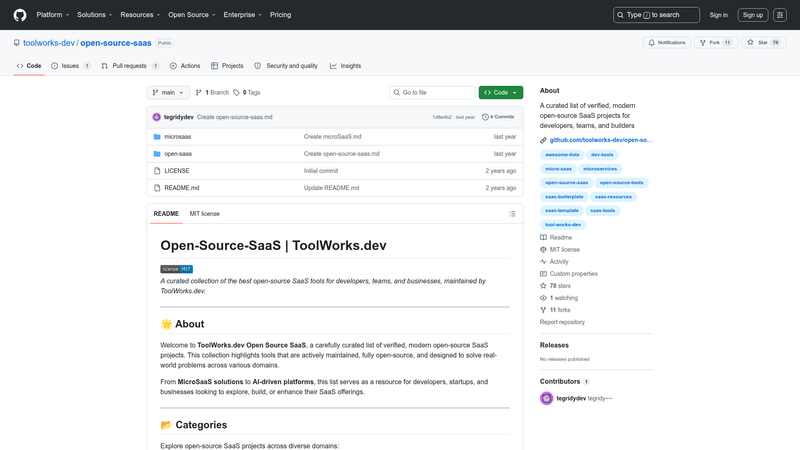Go to the Pricing page
Viewport: 800px width, 450px height.
click(x=280, y=15)
